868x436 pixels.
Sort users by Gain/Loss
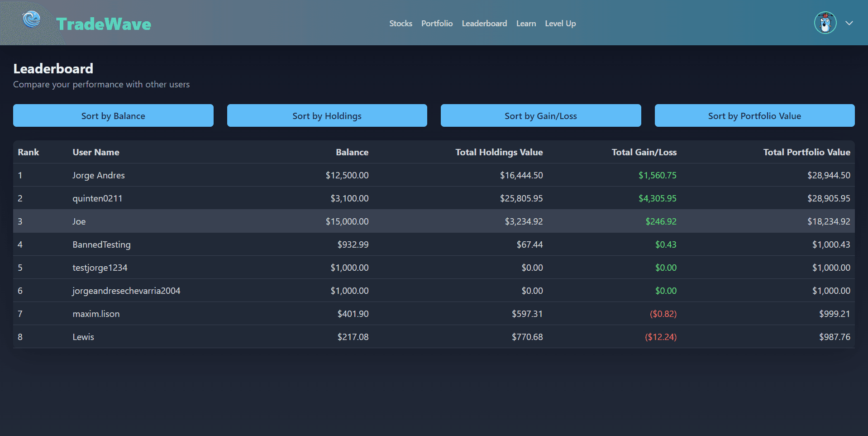(540, 115)
